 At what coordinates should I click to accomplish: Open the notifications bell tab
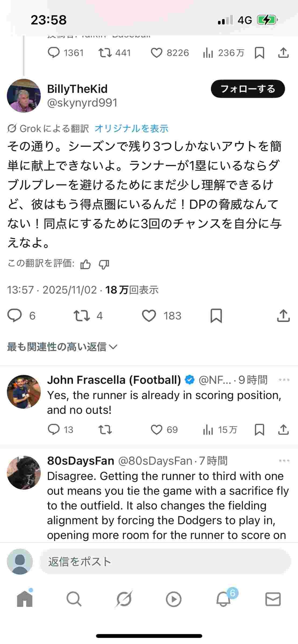[224, 599]
